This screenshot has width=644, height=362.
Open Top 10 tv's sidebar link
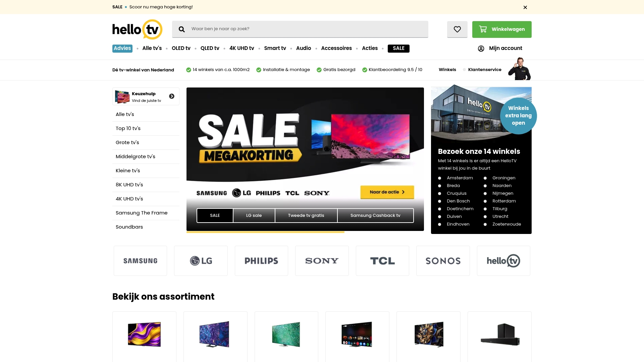(x=146, y=128)
